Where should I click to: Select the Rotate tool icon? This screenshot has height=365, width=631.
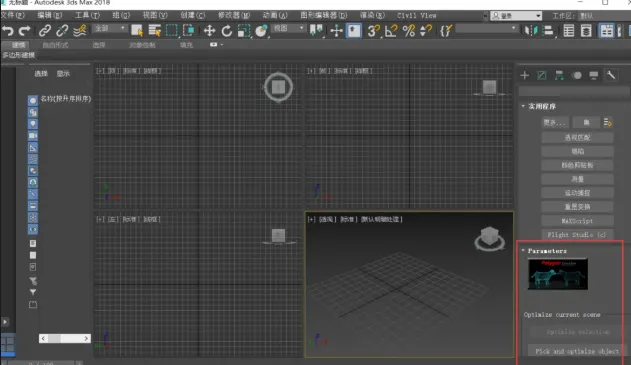tap(227, 31)
